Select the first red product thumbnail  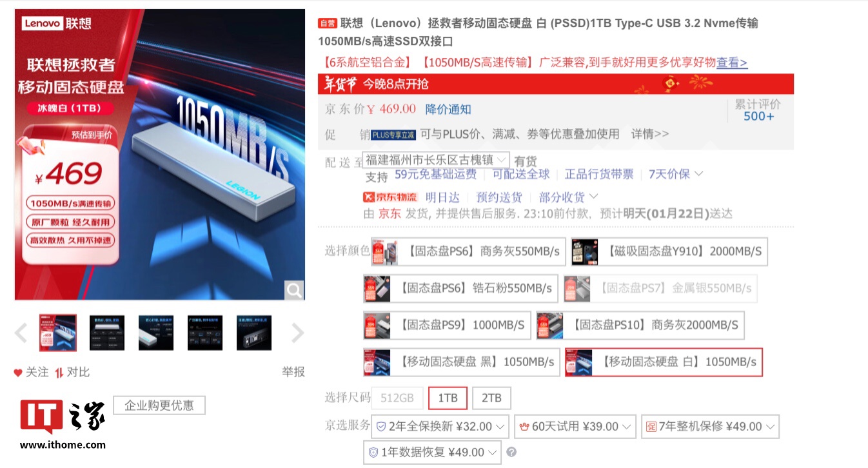click(x=58, y=333)
